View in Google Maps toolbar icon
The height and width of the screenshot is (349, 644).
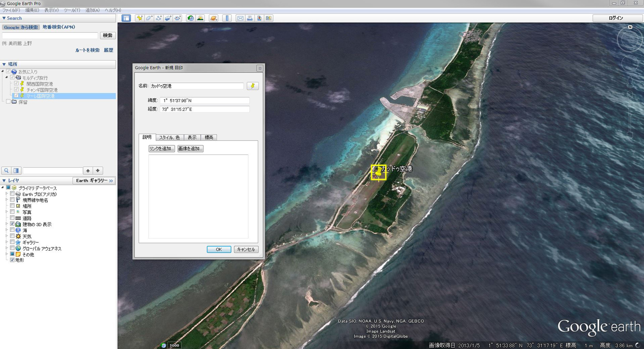click(259, 18)
